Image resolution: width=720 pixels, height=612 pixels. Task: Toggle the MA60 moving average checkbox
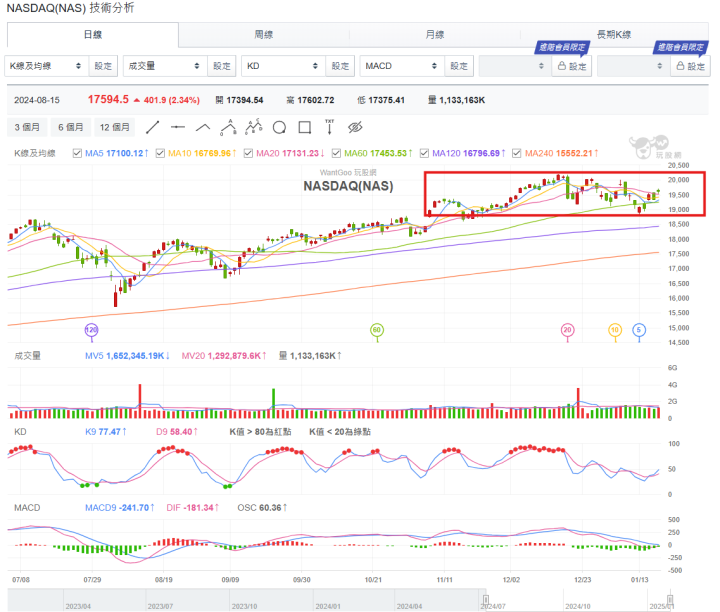pyautogui.click(x=338, y=153)
